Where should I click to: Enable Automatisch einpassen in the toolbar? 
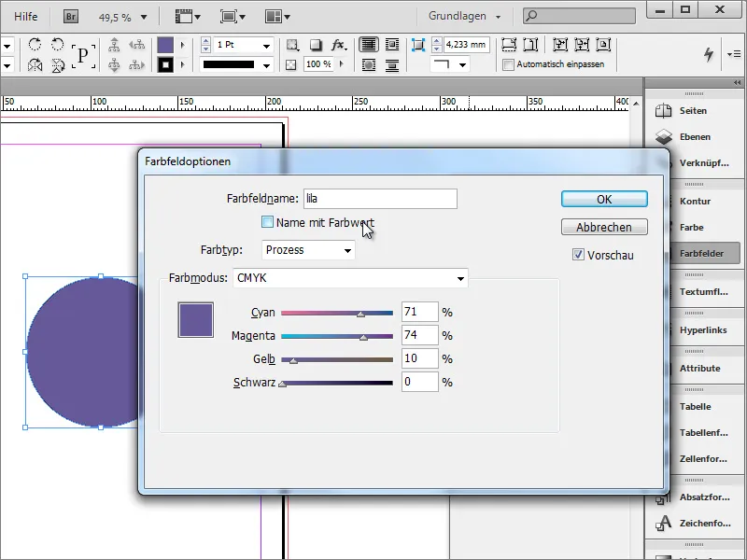[510, 63]
